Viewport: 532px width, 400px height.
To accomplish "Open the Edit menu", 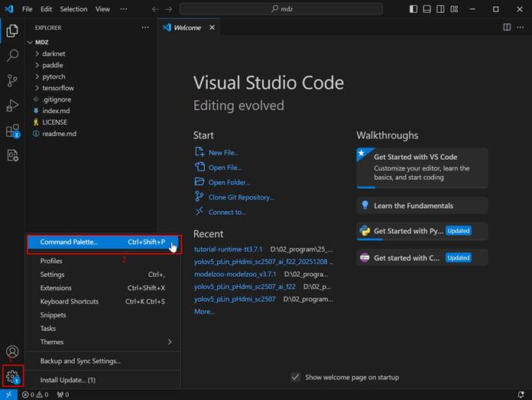I will (x=46, y=9).
